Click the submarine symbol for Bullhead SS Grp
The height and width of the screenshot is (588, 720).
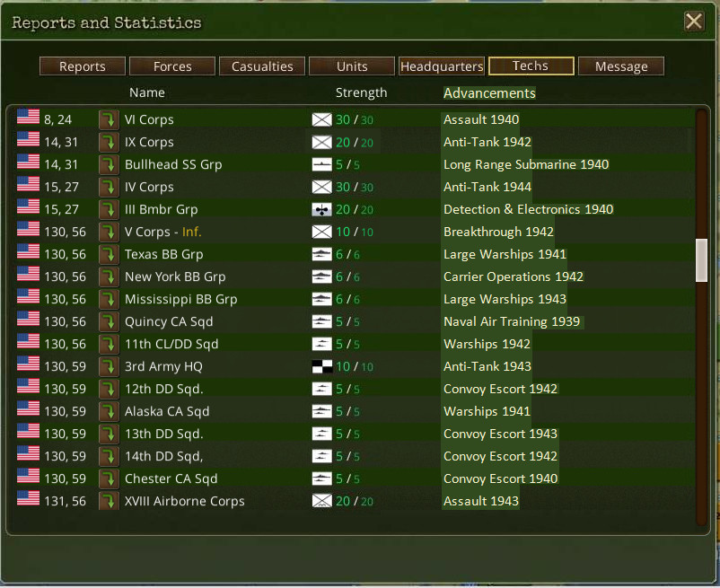click(322, 165)
